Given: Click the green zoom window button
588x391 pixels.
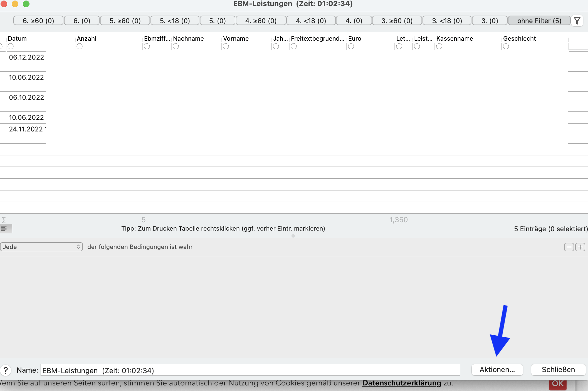Looking at the screenshot, I should 26,4.
